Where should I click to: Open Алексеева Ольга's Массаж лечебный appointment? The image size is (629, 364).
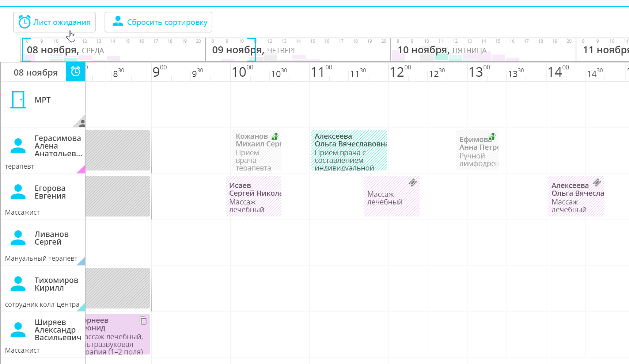point(576,196)
